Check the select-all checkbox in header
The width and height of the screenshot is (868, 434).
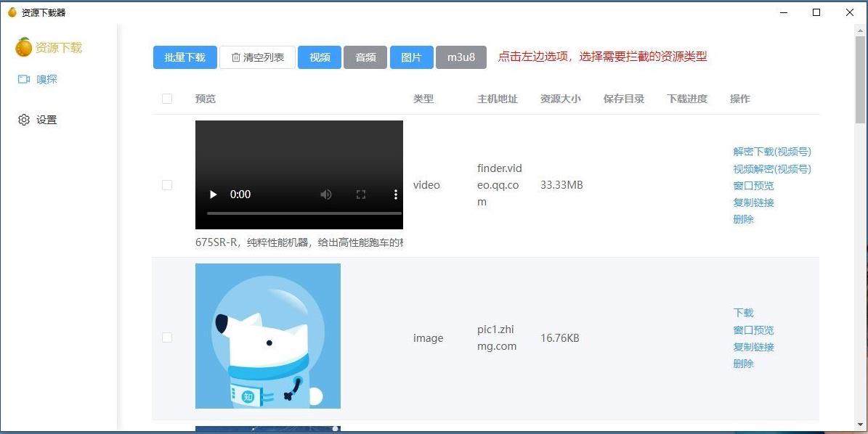[167, 99]
